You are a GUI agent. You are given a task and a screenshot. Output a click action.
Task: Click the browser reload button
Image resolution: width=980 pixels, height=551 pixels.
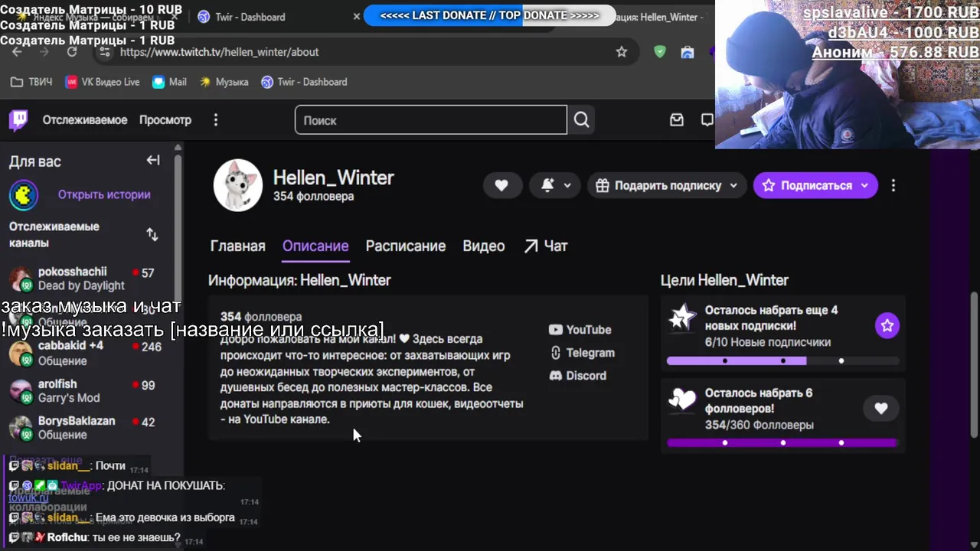tap(72, 52)
